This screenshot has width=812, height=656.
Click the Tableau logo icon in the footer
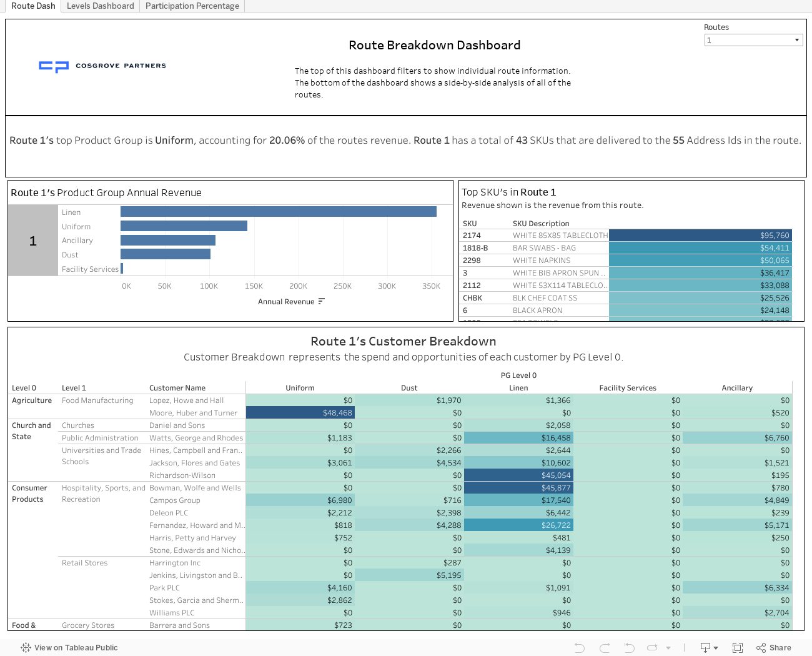tap(26, 648)
